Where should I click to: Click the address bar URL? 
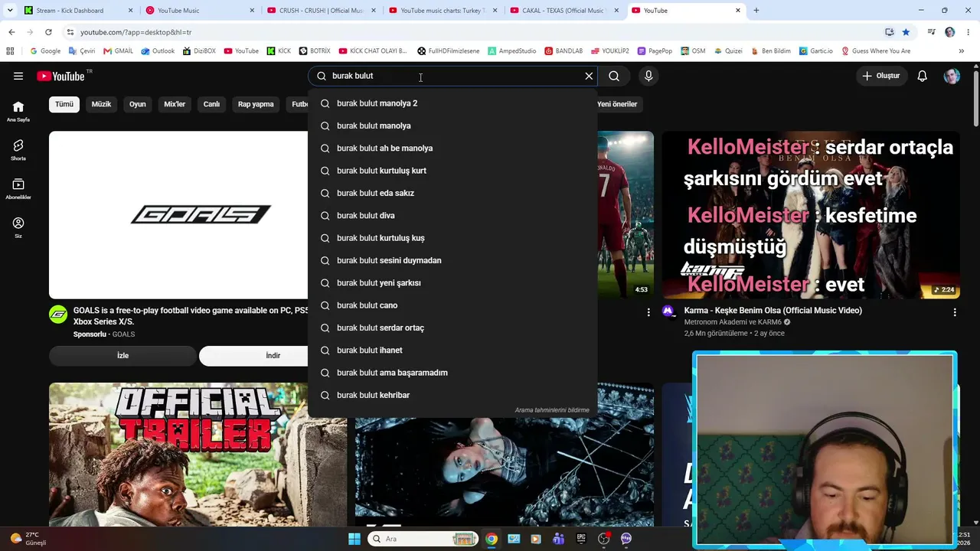point(136,32)
